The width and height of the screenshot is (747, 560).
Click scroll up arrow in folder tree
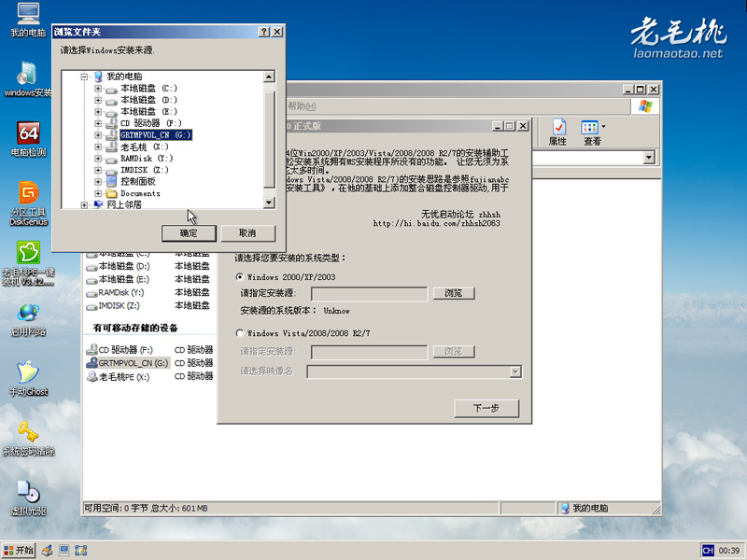click(x=269, y=77)
